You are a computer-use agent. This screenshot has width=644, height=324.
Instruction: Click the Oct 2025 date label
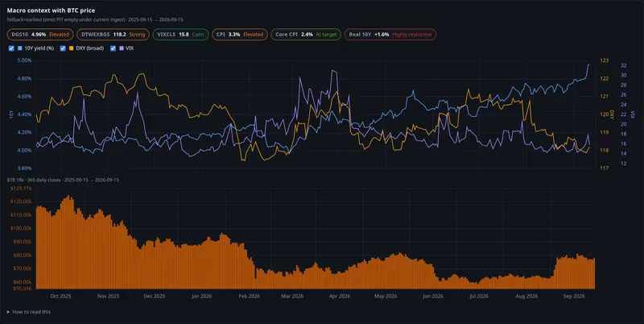[x=60, y=296]
